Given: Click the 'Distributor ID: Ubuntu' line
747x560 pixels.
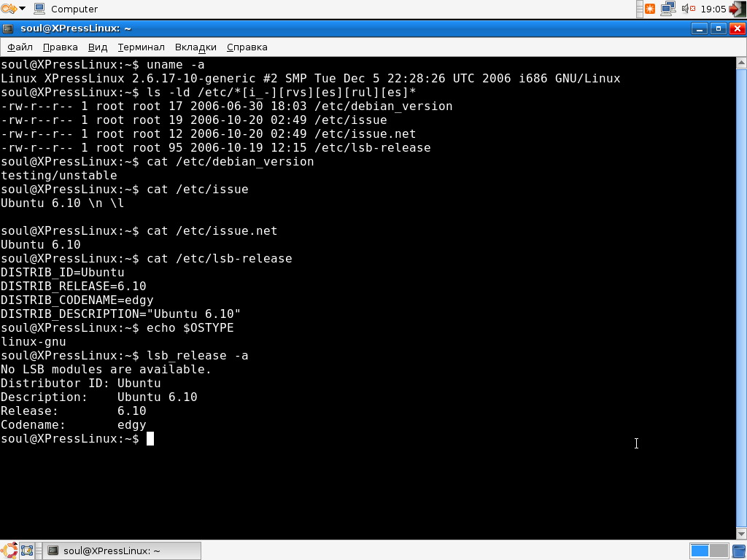Looking at the screenshot, I should coord(80,384).
